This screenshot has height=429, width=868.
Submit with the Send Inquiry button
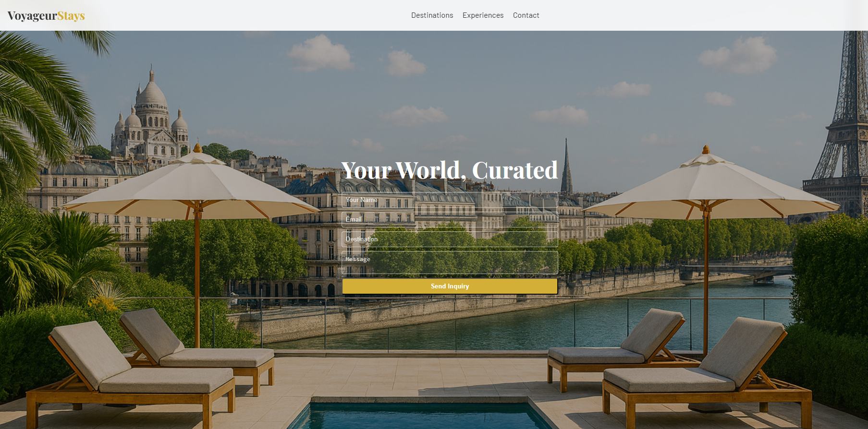click(x=450, y=286)
